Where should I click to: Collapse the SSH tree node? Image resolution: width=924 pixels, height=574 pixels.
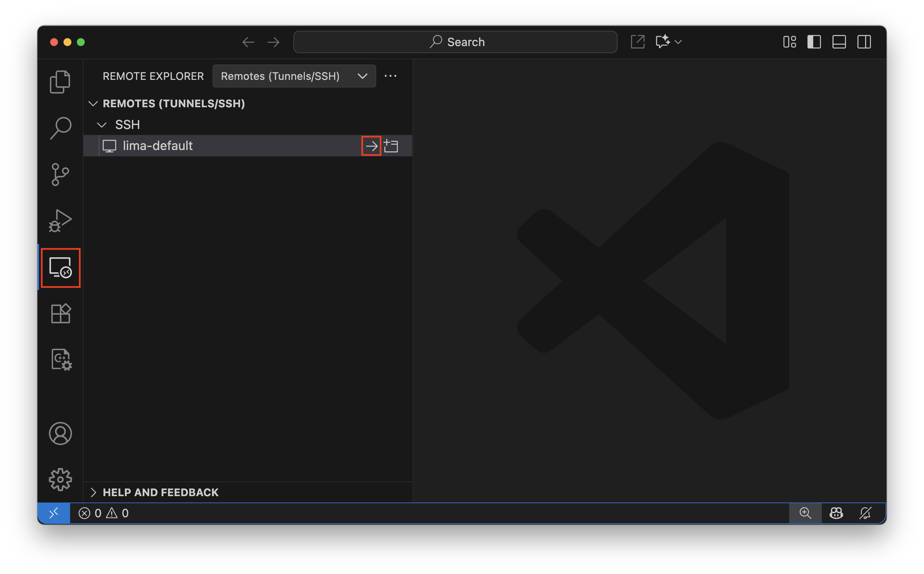click(102, 125)
